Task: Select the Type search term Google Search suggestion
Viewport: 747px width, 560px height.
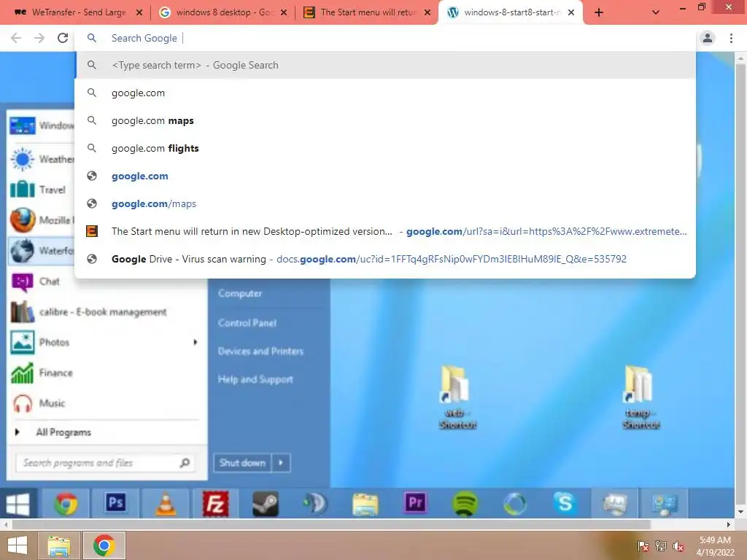Action: 385,65
